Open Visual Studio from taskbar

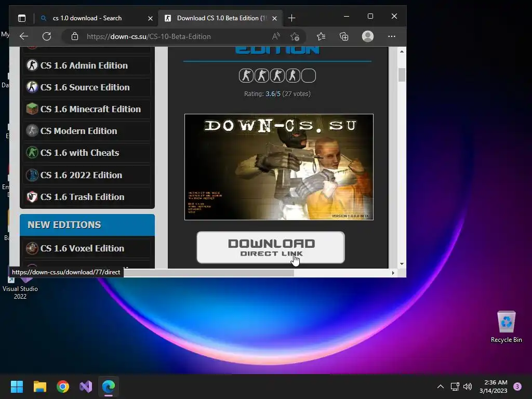[x=86, y=387]
